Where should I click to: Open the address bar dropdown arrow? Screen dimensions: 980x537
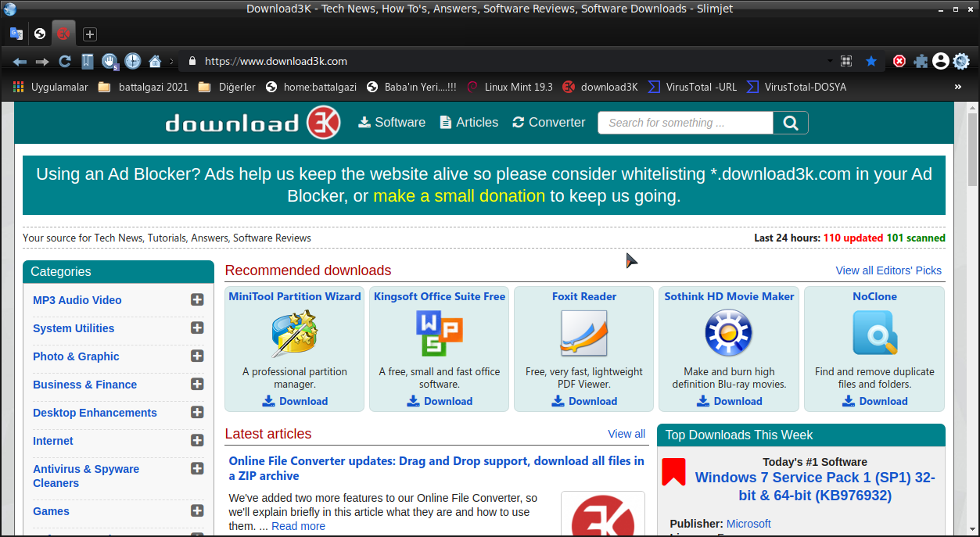(x=830, y=61)
